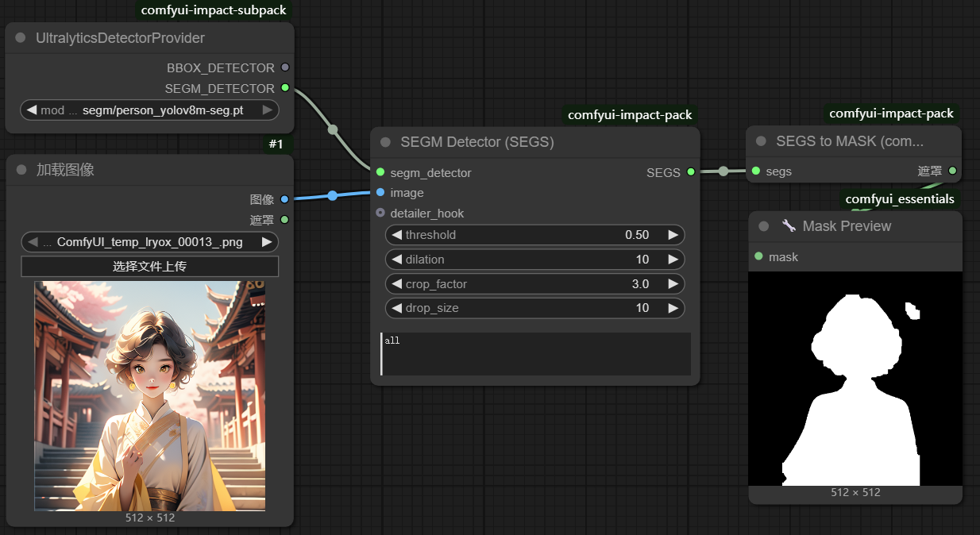This screenshot has height=535, width=980.
Task: Click the comfyui-impact-subpack badge
Action: coord(213,10)
